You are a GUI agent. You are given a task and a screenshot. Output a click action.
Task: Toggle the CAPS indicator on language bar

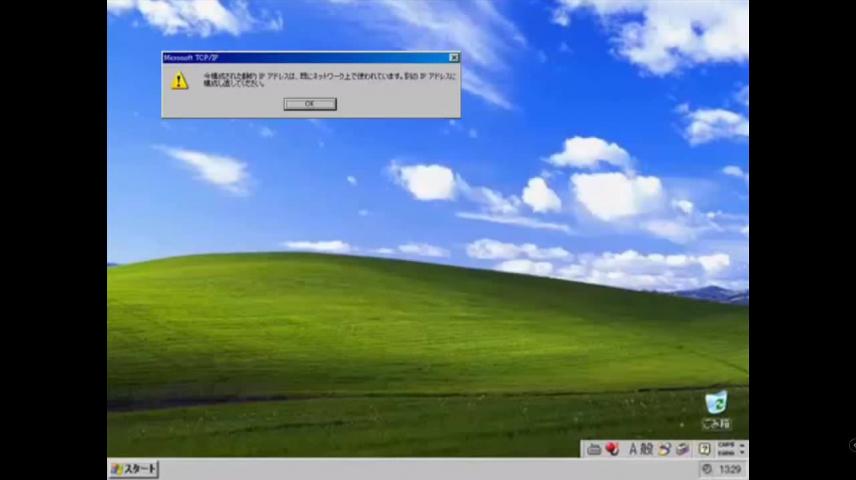(726, 445)
